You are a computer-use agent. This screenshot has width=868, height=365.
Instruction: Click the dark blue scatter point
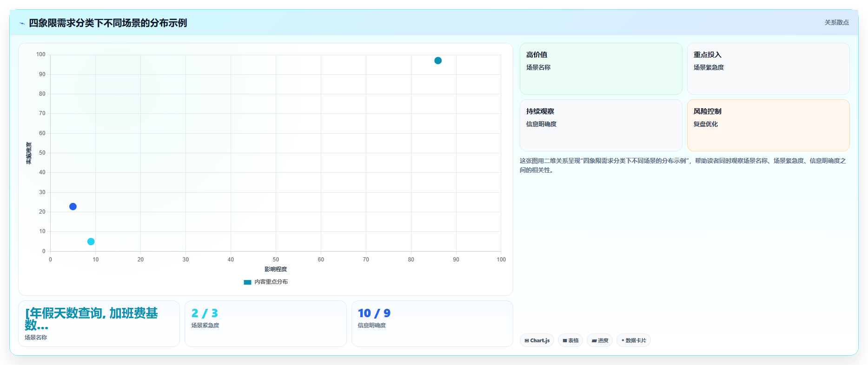pyautogui.click(x=73, y=207)
